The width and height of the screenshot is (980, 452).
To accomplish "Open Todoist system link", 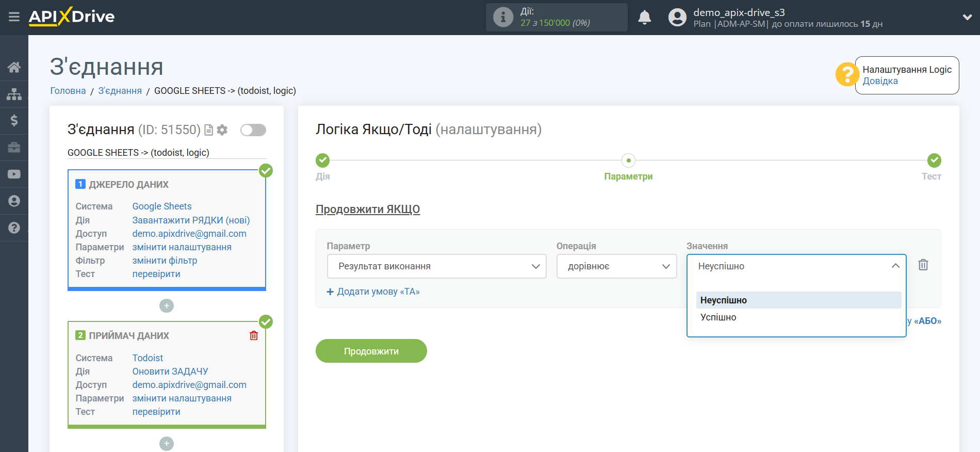I will pyautogui.click(x=148, y=358).
